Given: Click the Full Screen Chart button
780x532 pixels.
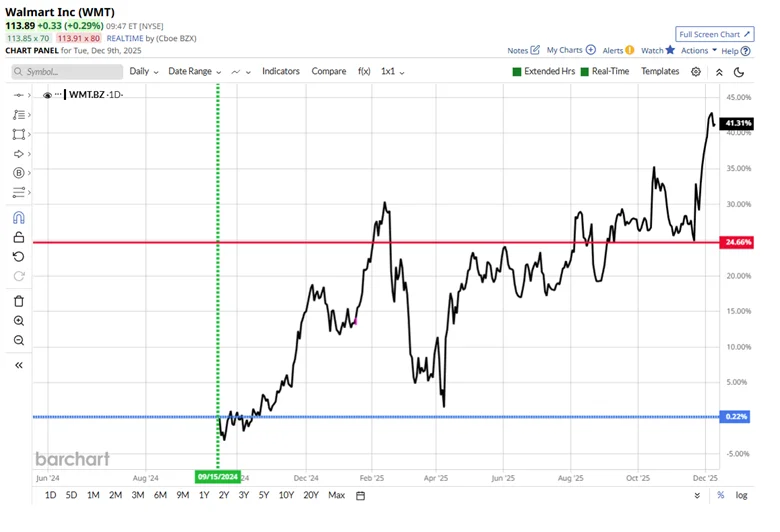Looking at the screenshot, I should coord(714,34).
